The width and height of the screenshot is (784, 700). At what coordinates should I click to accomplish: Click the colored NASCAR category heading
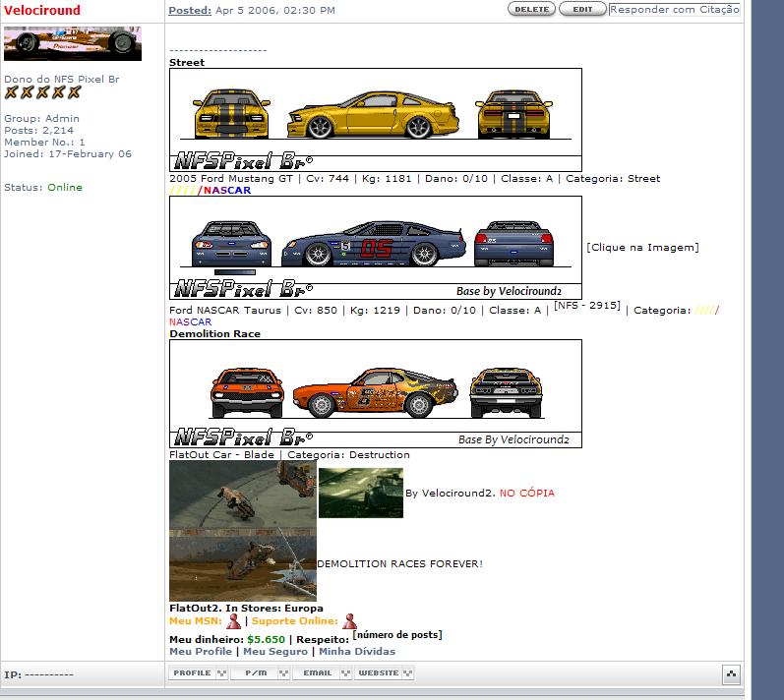pos(210,191)
